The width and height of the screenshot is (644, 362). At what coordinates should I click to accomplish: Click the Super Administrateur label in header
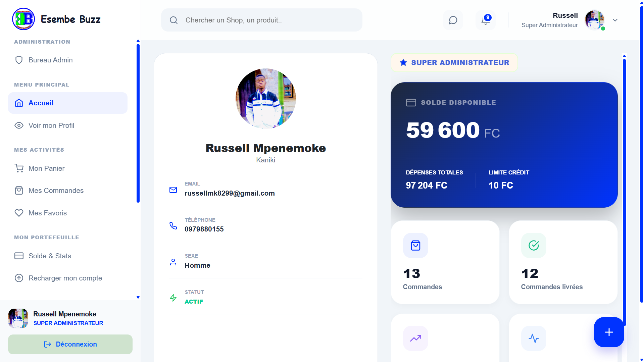550,25
